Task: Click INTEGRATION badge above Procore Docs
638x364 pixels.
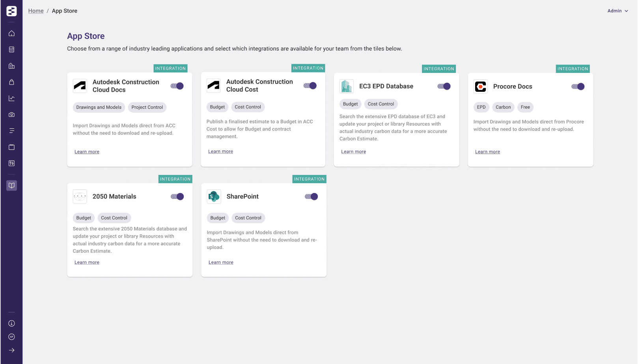Action: (573, 69)
